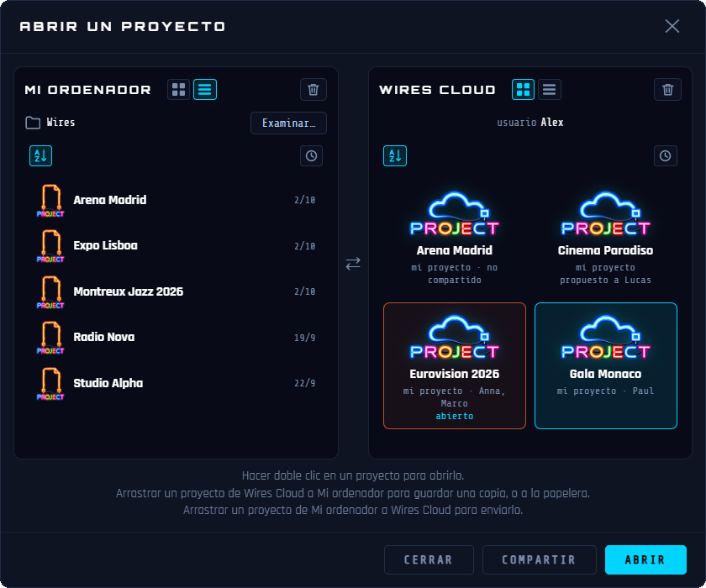
Task: Click the usuario Alex label
Action: [530, 123]
